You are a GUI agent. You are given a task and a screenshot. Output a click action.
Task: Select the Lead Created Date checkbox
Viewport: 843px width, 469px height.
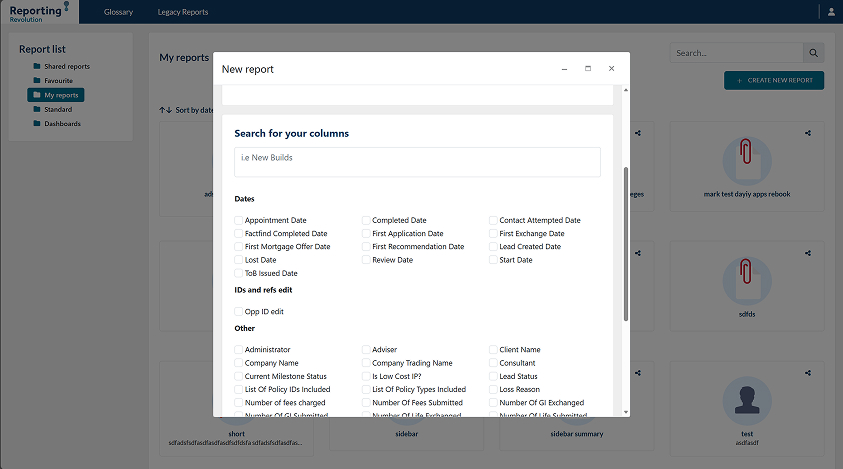tap(493, 246)
